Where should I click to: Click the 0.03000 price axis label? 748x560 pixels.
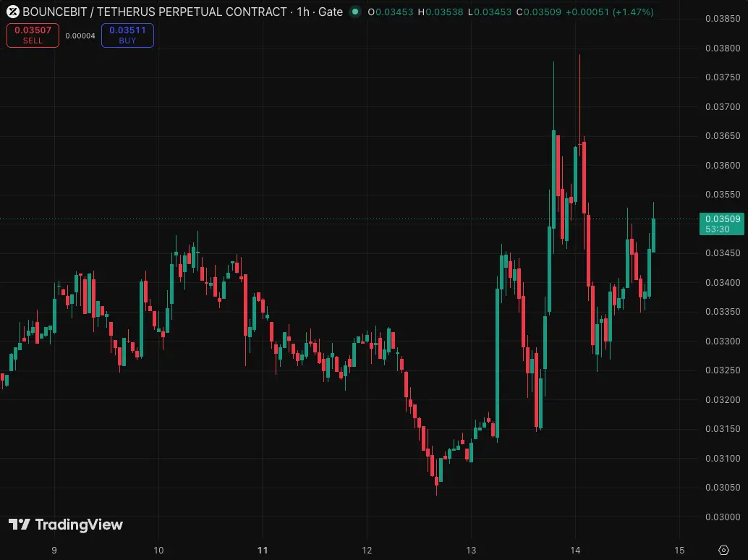tap(723, 517)
